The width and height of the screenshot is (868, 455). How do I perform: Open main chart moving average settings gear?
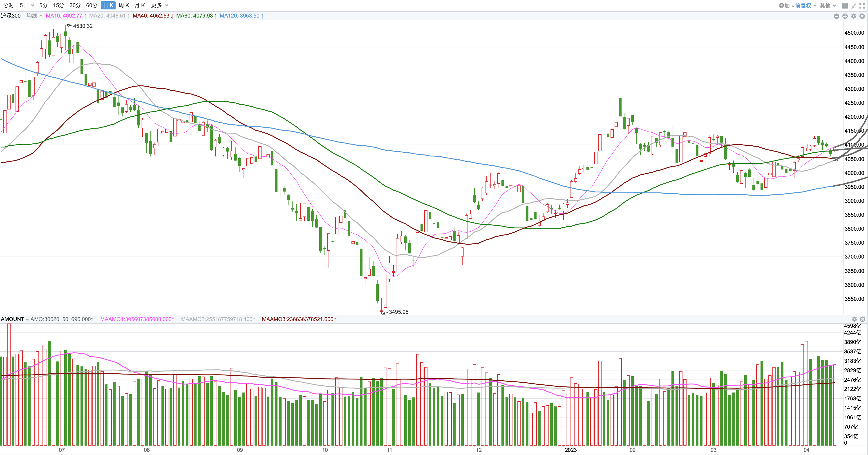click(x=854, y=16)
